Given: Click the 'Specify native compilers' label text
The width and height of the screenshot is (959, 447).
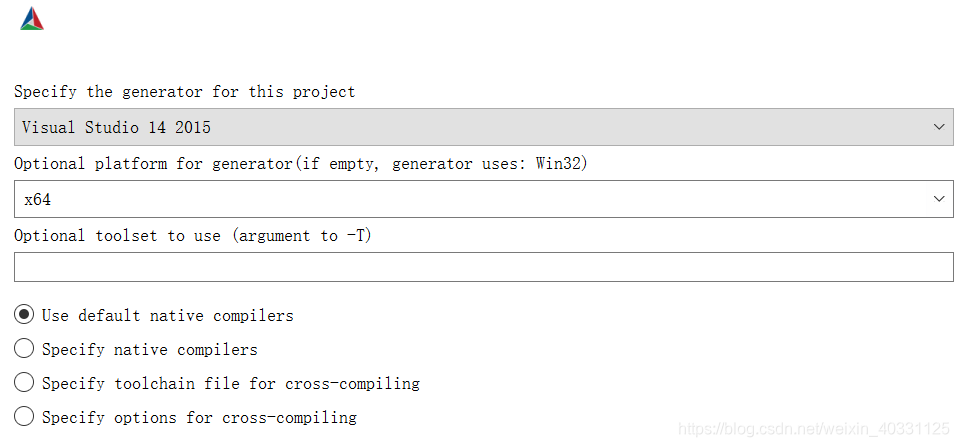Looking at the screenshot, I should pos(150,350).
